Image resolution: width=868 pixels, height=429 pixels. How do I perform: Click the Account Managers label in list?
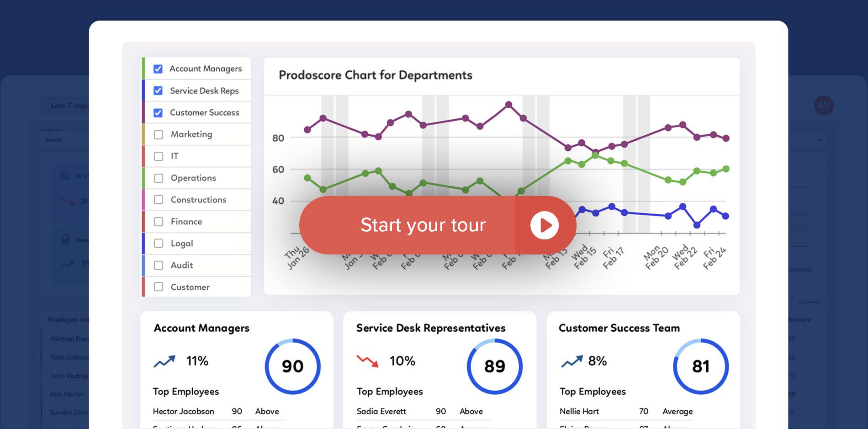coord(206,69)
